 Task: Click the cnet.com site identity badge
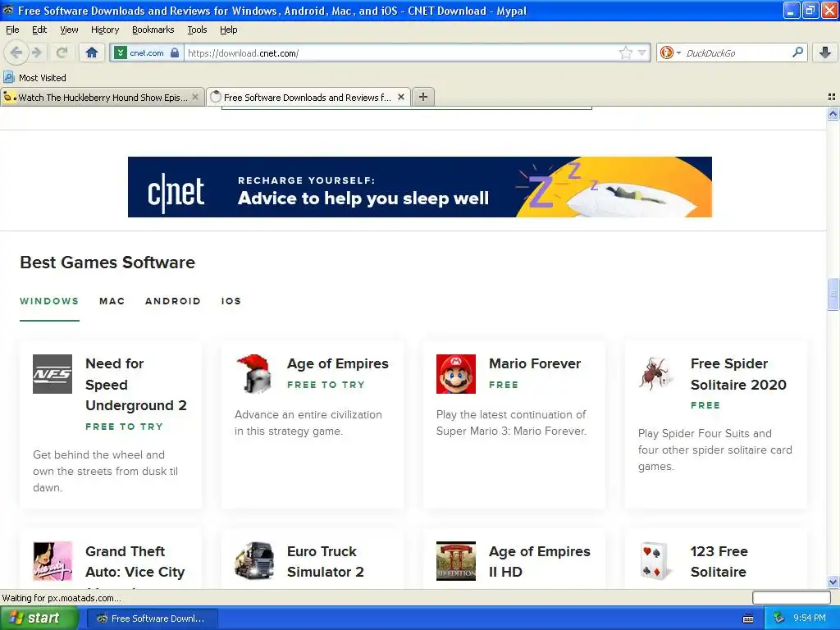tap(148, 52)
